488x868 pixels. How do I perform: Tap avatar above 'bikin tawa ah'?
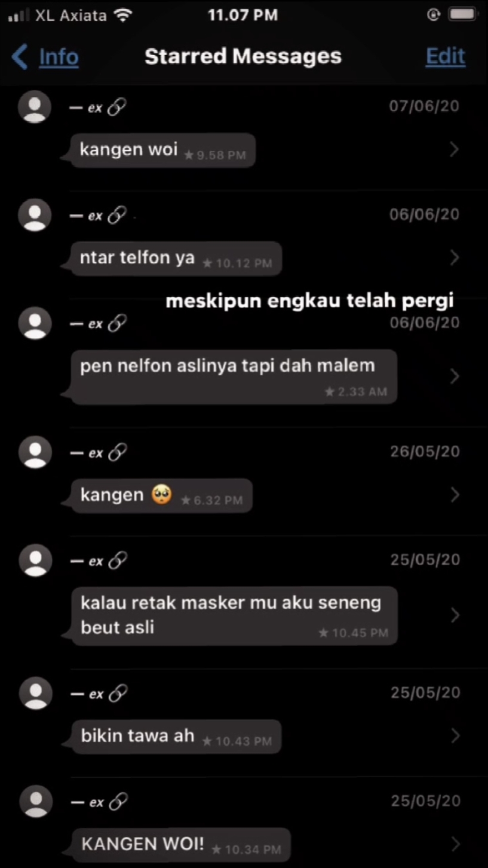(x=35, y=693)
